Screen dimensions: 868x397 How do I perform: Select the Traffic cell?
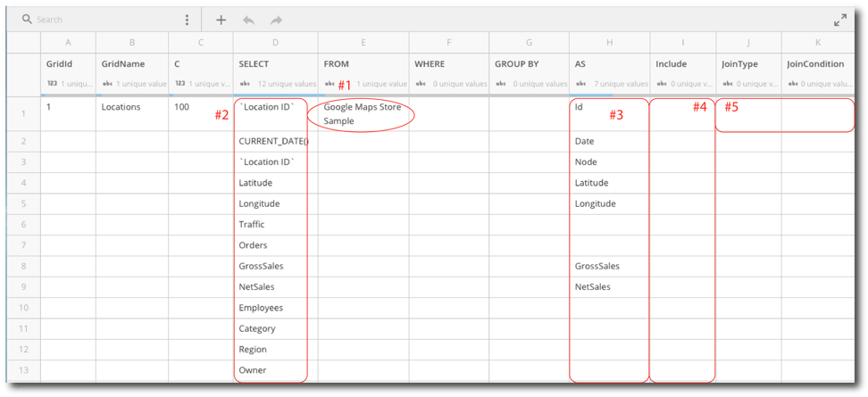pos(276,225)
